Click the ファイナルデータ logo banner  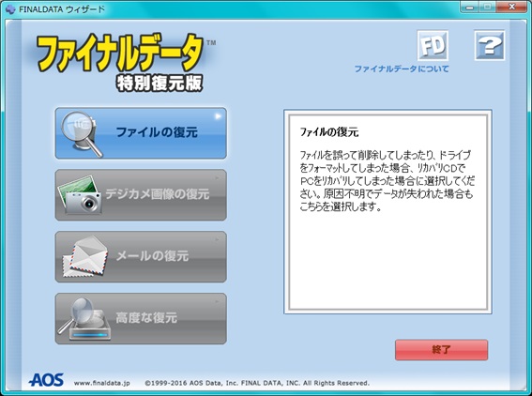pyautogui.click(x=120, y=53)
